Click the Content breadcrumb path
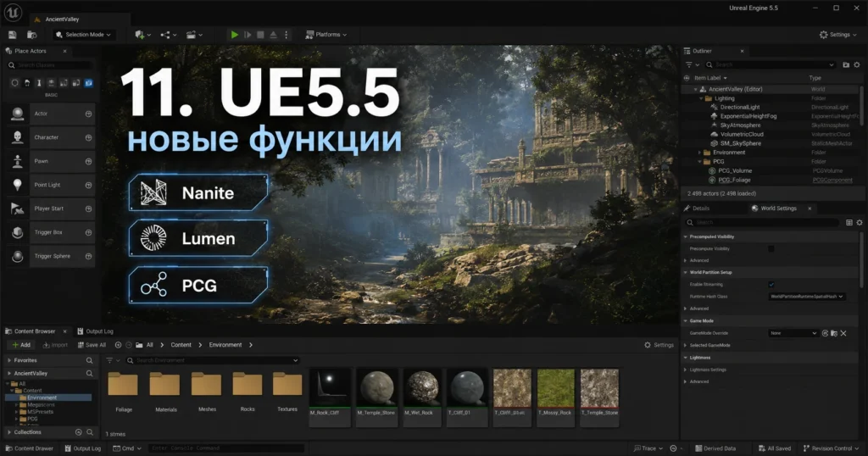This screenshot has width=868, height=456. pos(181,345)
